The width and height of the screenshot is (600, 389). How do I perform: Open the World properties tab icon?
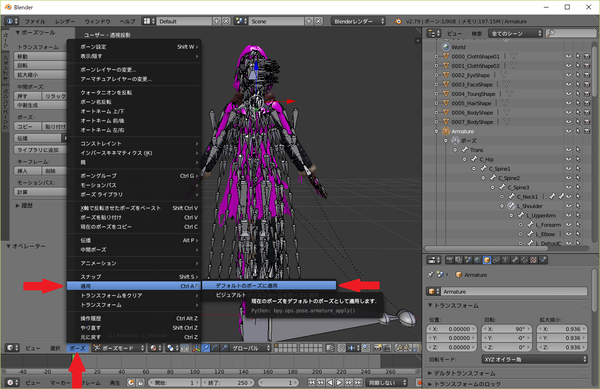point(477,260)
